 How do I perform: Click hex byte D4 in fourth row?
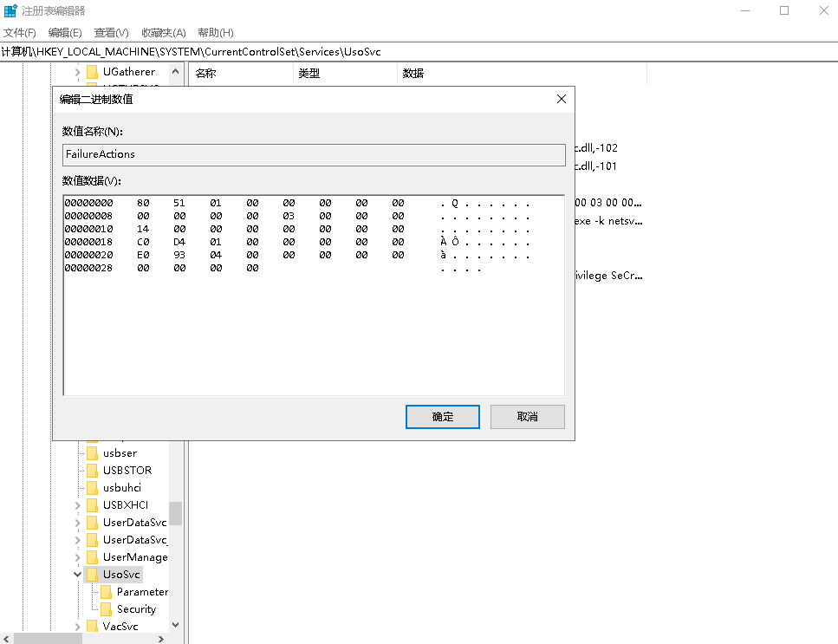click(179, 242)
